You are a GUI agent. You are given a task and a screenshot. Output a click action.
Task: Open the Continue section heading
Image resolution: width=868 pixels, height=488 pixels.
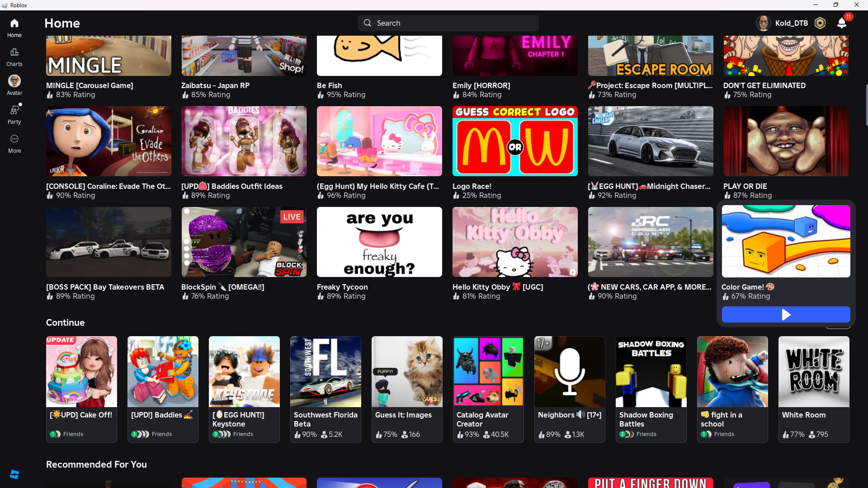click(65, 323)
